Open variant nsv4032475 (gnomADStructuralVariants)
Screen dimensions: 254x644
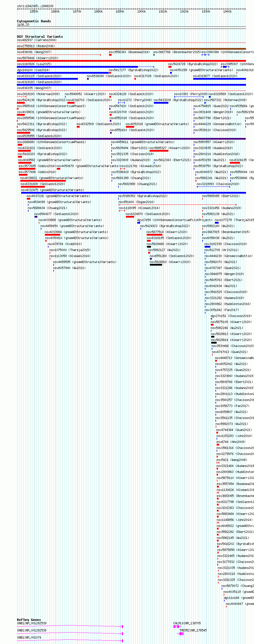tap(53, 190)
